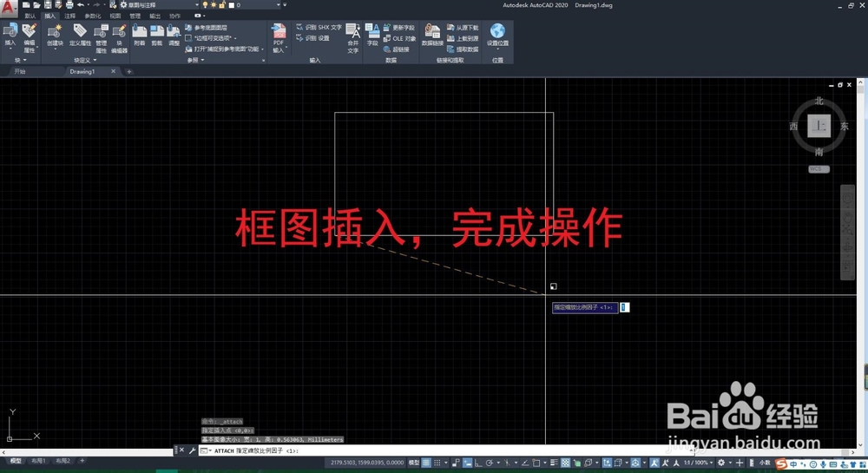Screen dimensions: 868x473
Task: Switch to the 布局1 layout tab
Action: [38, 460]
